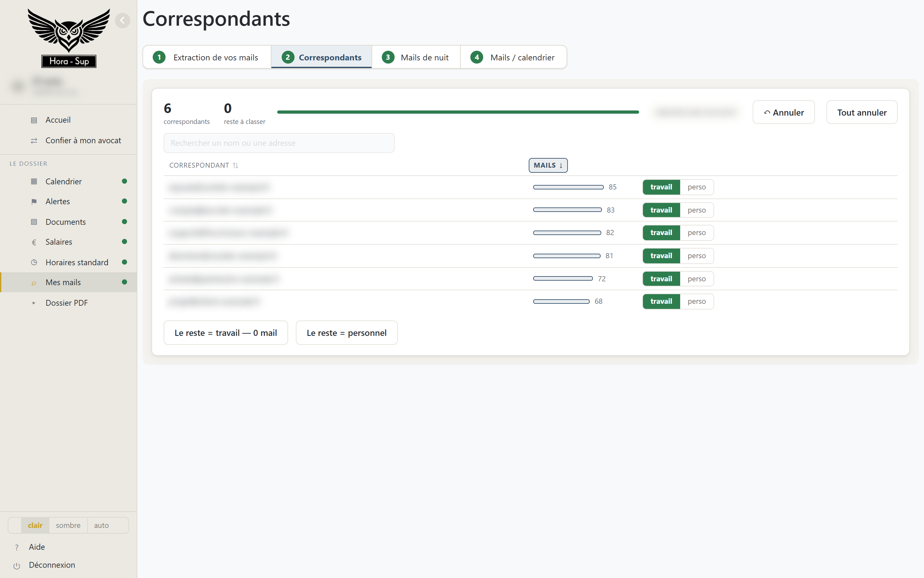The height and width of the screenshot is (578, 924).
Task: Collapse the sidebar with the chevron button
Action: pyautogui.click(x=122, y=20)
